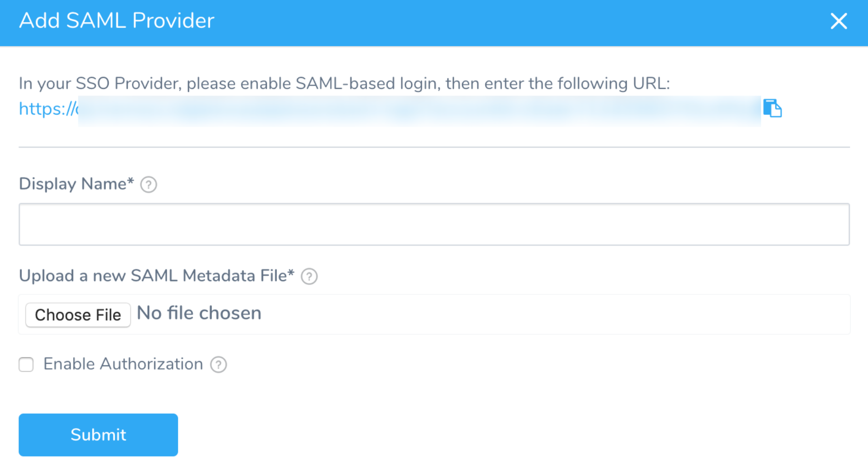Viewport: 868px width, 476px height.
Task: Click the divider below the URL
Action: [x=434, y=147]
